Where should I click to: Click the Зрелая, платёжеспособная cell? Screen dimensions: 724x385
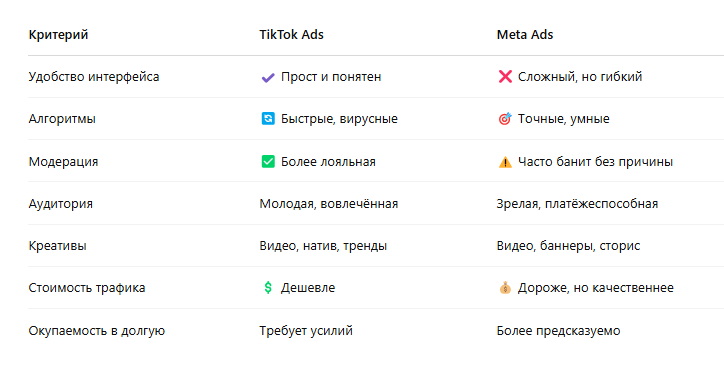click(577, 204)
